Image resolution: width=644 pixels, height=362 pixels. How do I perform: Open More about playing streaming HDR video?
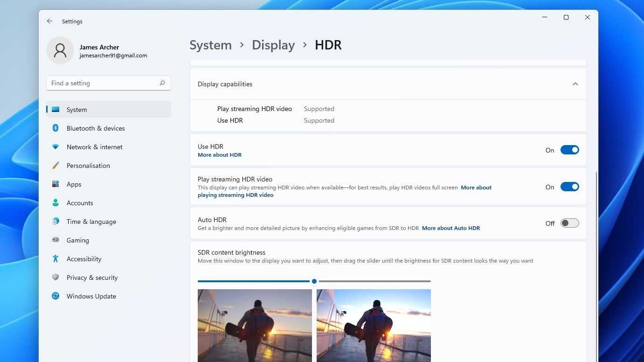tap(345, 191)
